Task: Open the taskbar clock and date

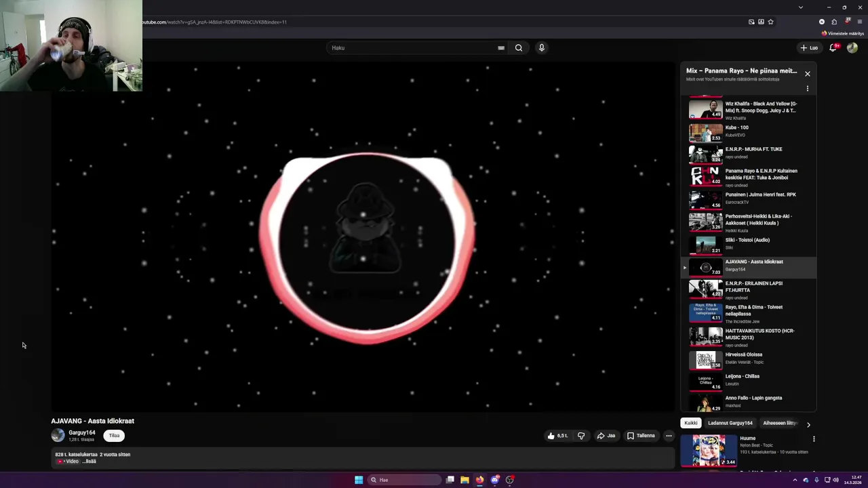Action: point(853,480)
